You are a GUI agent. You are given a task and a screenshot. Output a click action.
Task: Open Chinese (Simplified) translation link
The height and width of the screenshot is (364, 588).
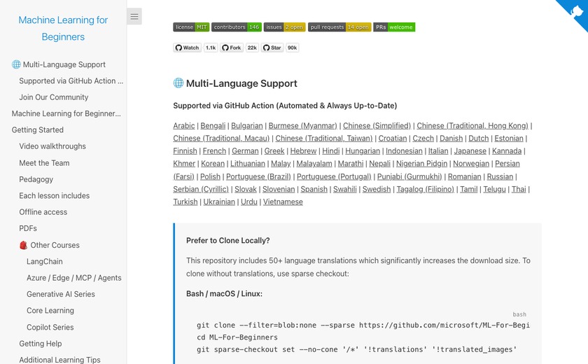pos(377,126)
